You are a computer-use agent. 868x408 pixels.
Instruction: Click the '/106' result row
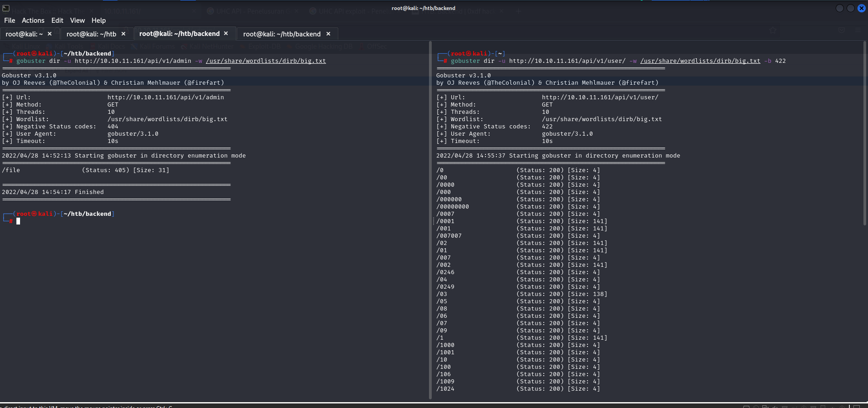[518, 374]
